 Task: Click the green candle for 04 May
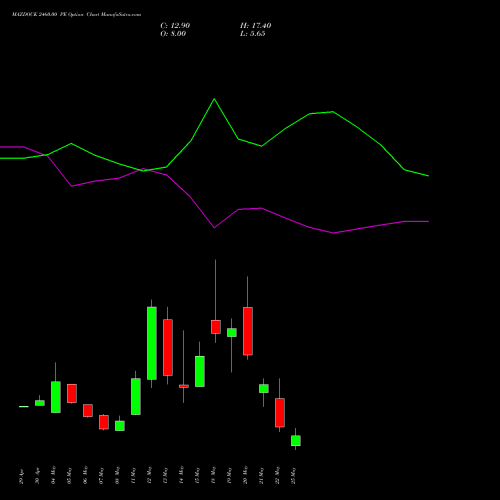pos(56,397)
